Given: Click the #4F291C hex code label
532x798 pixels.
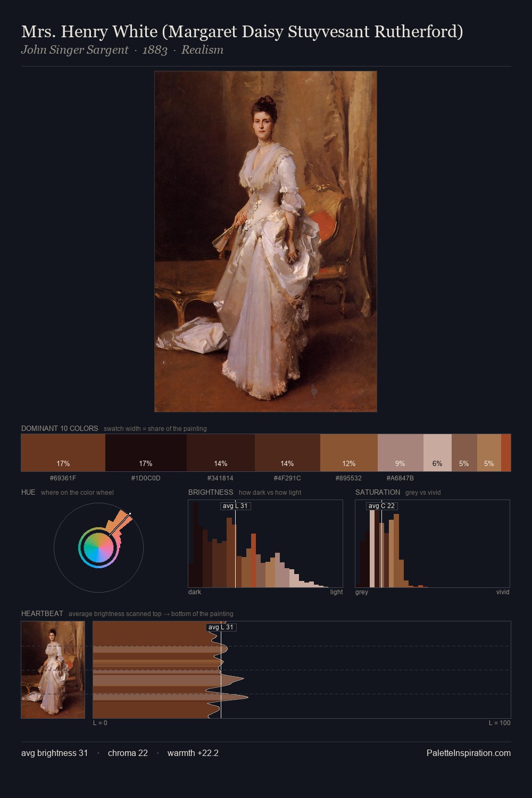Looking at the screenshot, I should (x=287, y=478).
